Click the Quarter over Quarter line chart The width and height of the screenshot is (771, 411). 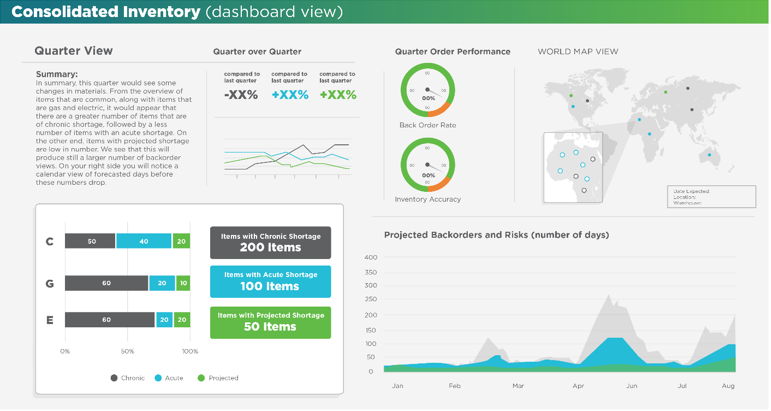click(x=286, y=155)
